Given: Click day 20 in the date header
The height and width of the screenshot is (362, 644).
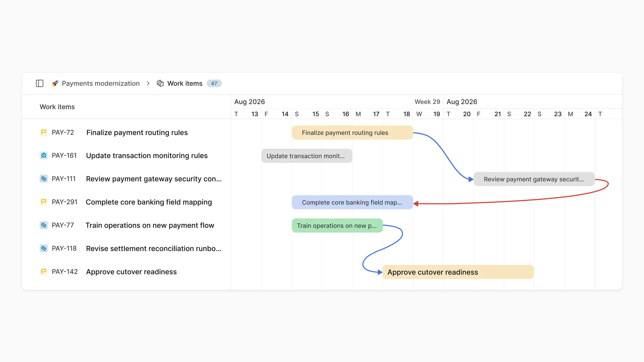Looking at the screenshot, I should 467,114.
